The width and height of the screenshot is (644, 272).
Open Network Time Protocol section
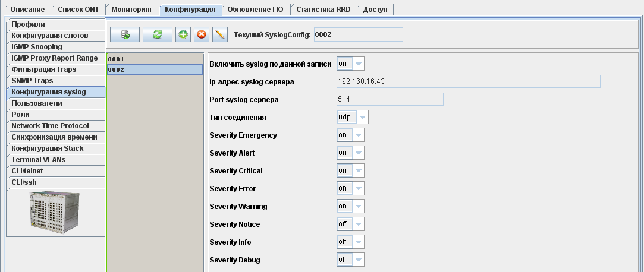point(56,126)
